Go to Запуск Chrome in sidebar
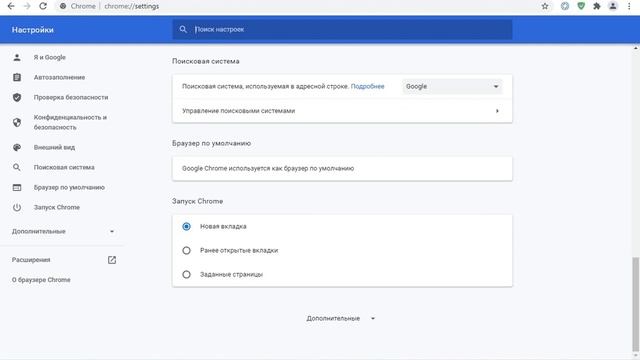 click(x=57, y=207)
